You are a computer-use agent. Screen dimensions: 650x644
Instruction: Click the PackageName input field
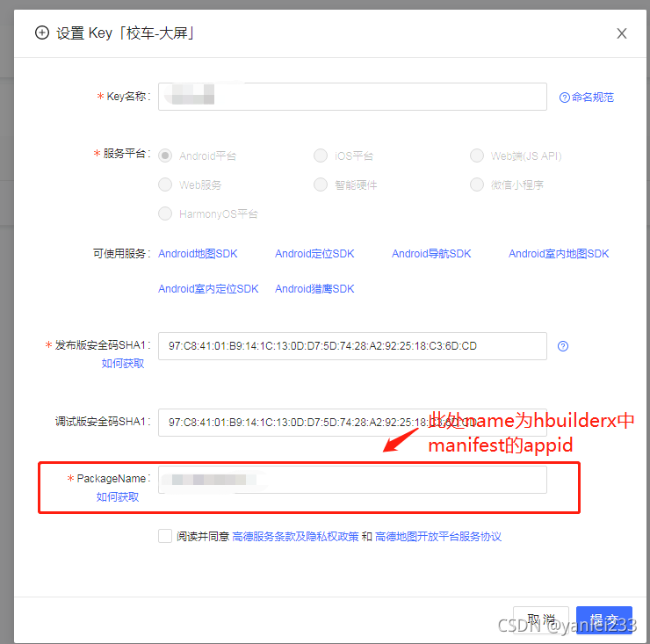coord(352,480)
